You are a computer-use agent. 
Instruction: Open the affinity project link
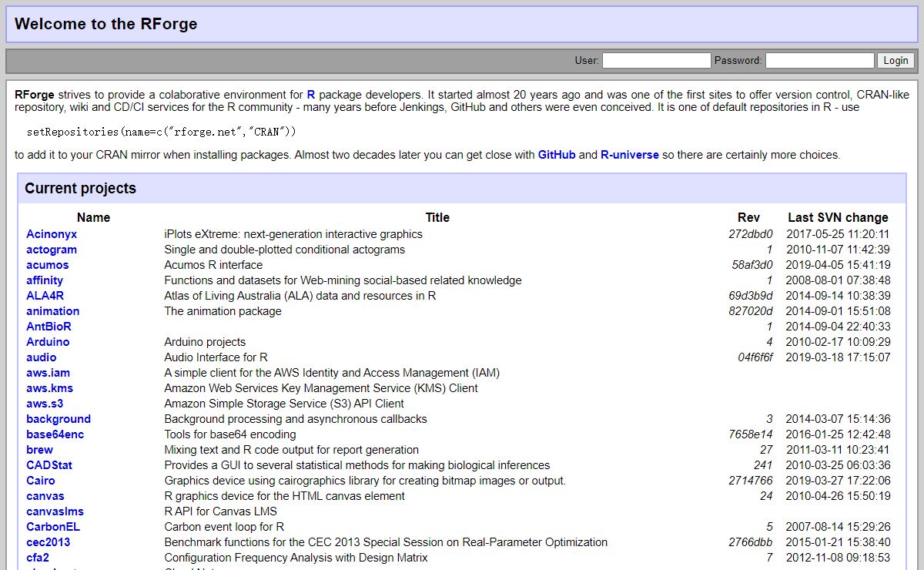coord(45,280)
